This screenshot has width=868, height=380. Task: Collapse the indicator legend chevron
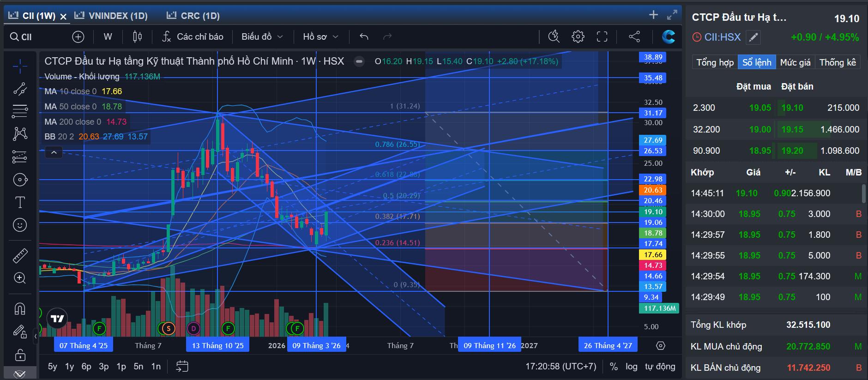[54, 152]
